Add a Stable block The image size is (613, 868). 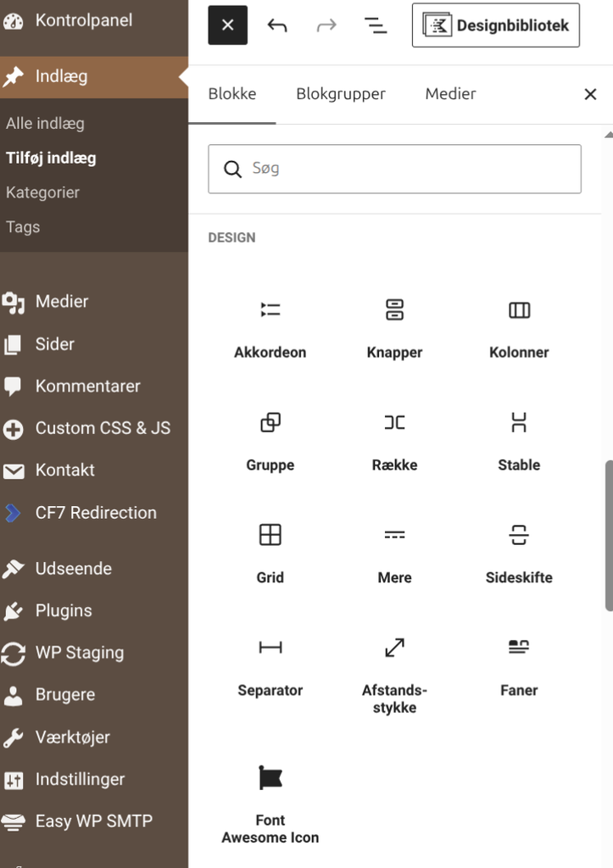pyautogui.click(x=519, y=441)
